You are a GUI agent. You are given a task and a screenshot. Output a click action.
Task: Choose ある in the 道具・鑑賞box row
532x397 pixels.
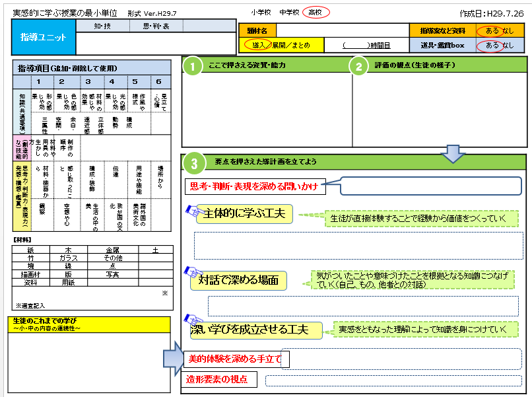(491, 46)
